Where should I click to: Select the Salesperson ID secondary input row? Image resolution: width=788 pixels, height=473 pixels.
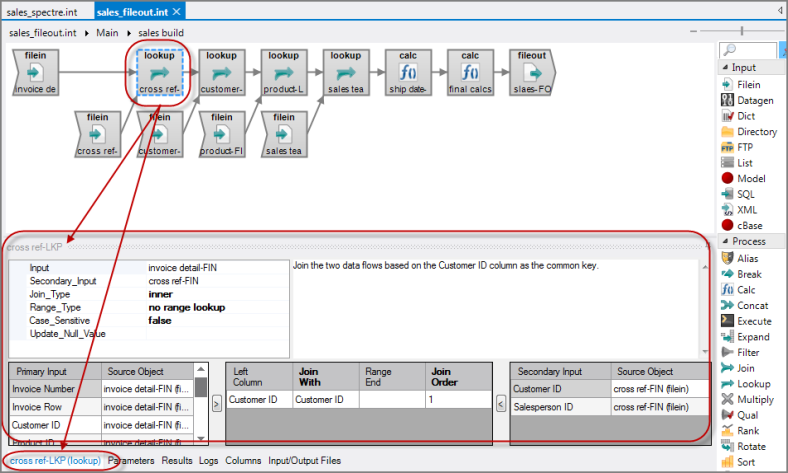(x=610, y=407)
